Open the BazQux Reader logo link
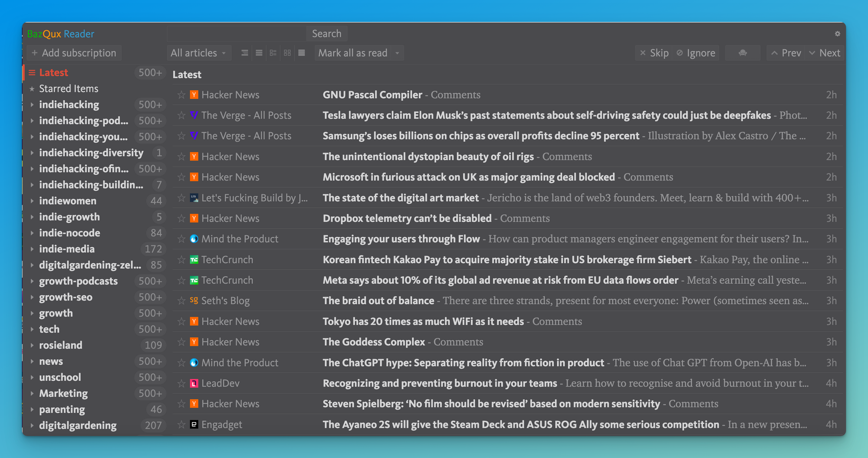This screenshot has width=868, height=458. click(x=61, y=34)
